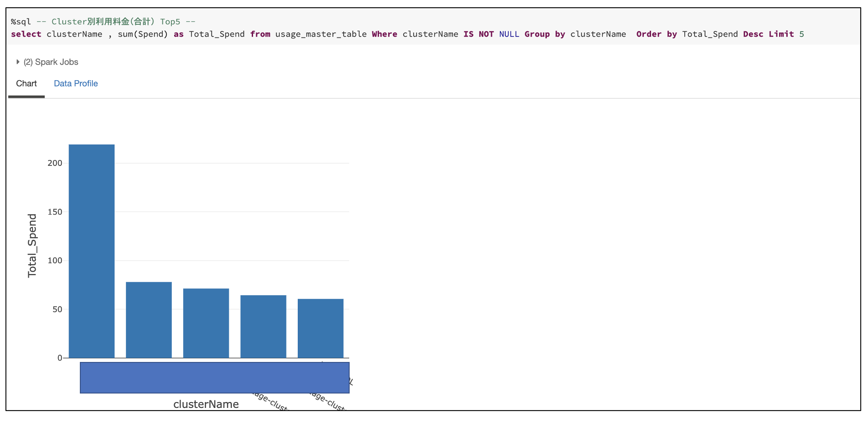
Task: Click the fourth bar valued about 64
Action: (263, 327)
